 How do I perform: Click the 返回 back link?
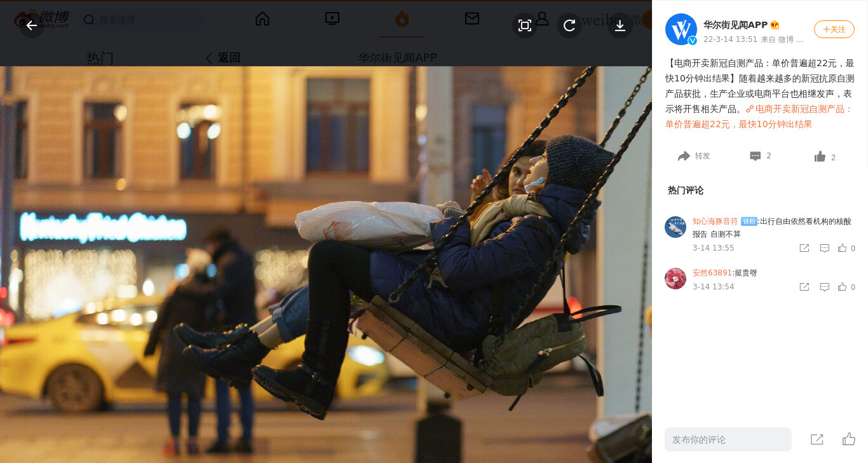click(223, 58)
